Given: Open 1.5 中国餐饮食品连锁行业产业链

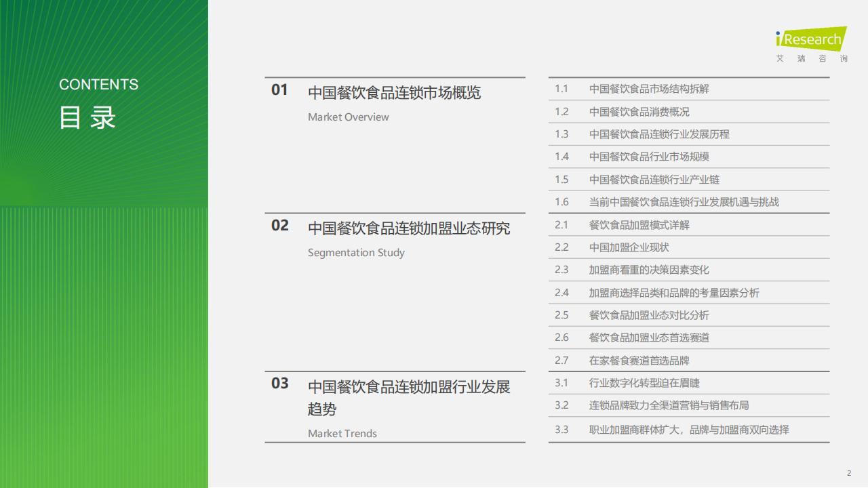Looking at the screenshot, I should click(x=654, y=180).
